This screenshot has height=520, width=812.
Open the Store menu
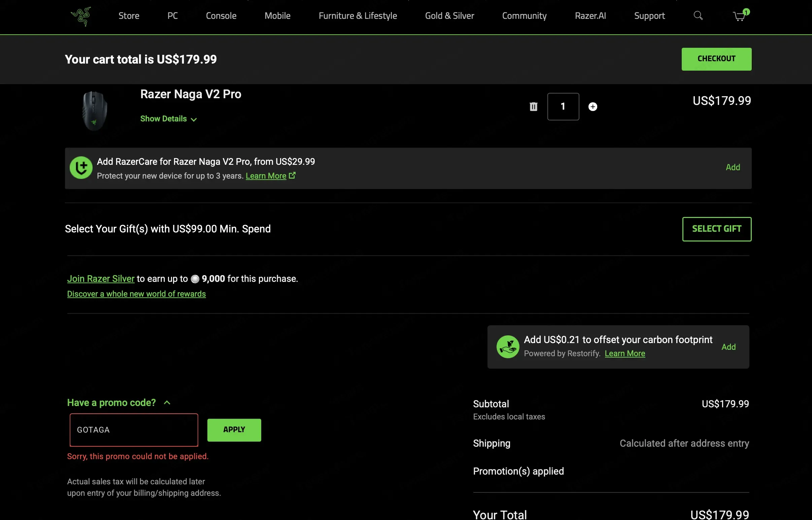pos(129,16)
